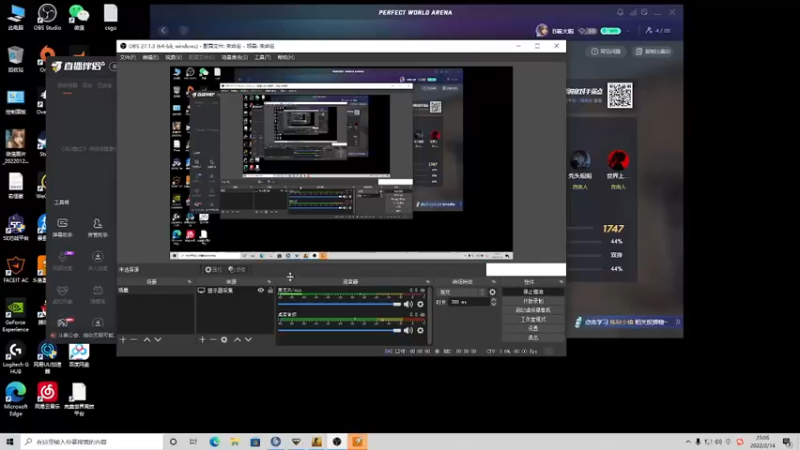Click Filters button above Sources panel
Viewport: 800px width, 450px height.
tap(237, 269)
